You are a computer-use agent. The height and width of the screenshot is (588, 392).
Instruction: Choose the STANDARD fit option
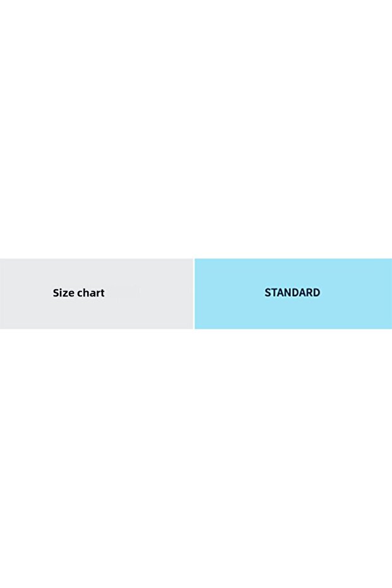pyautogui.click(x=292, y=293)
